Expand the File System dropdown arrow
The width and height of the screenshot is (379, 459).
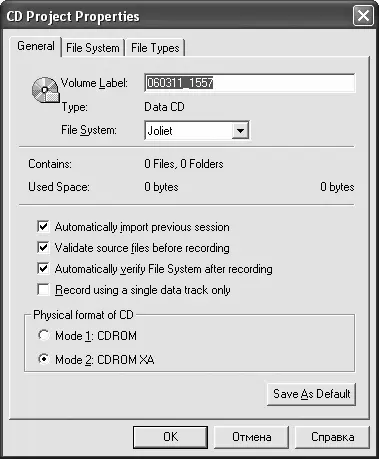pyautogui.click(x=240, y=131)
